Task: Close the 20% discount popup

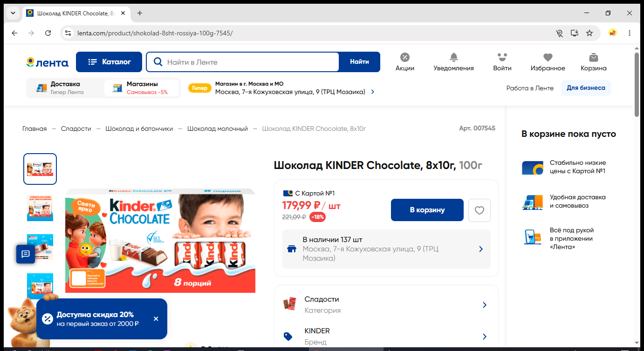Action: (x=156, y=319)
